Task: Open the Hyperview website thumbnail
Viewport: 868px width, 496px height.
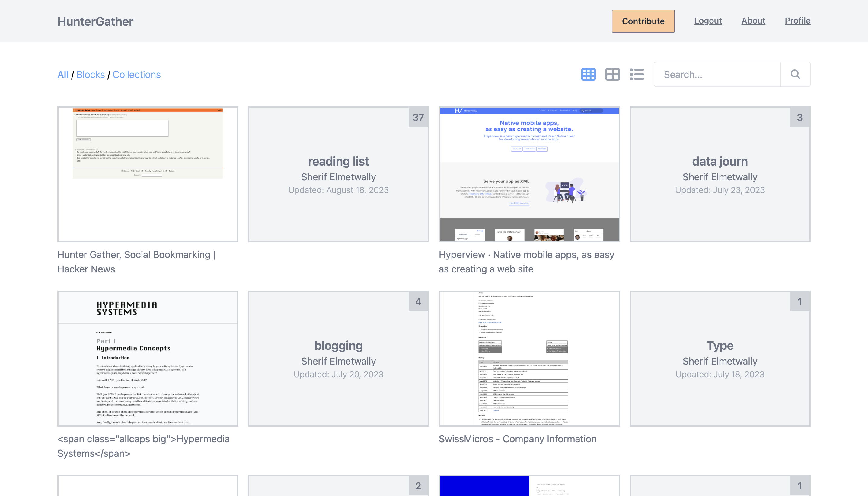Action: (x=529, y=174)
